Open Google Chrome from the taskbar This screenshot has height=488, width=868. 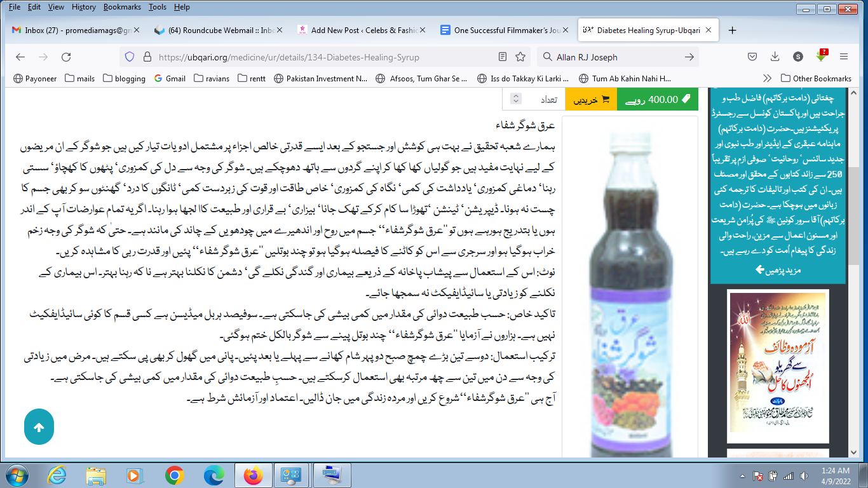tap(174, 475)
